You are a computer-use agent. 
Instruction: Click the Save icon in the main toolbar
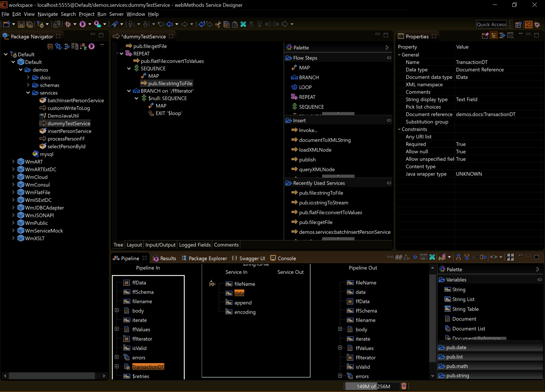click(x=21, y=24)
